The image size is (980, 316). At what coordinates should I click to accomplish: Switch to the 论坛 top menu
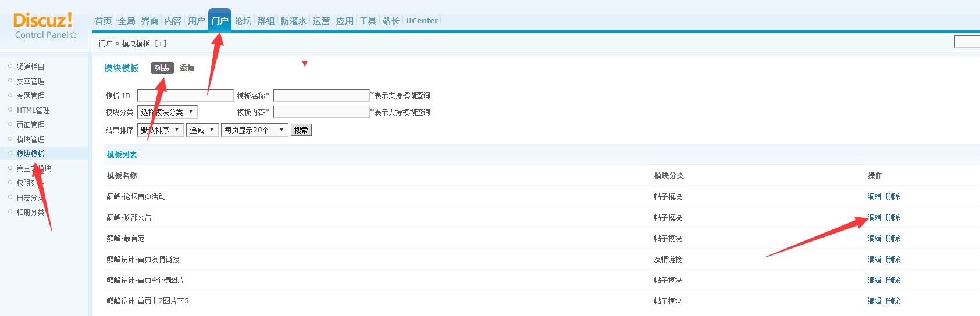tap(243, 21)
